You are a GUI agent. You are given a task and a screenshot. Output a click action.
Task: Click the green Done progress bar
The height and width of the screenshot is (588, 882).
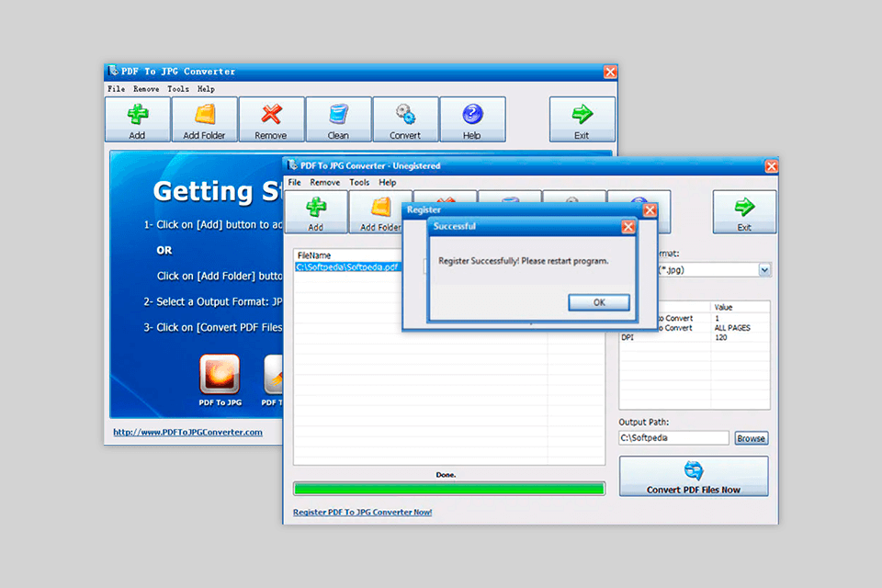click(448, 488)
